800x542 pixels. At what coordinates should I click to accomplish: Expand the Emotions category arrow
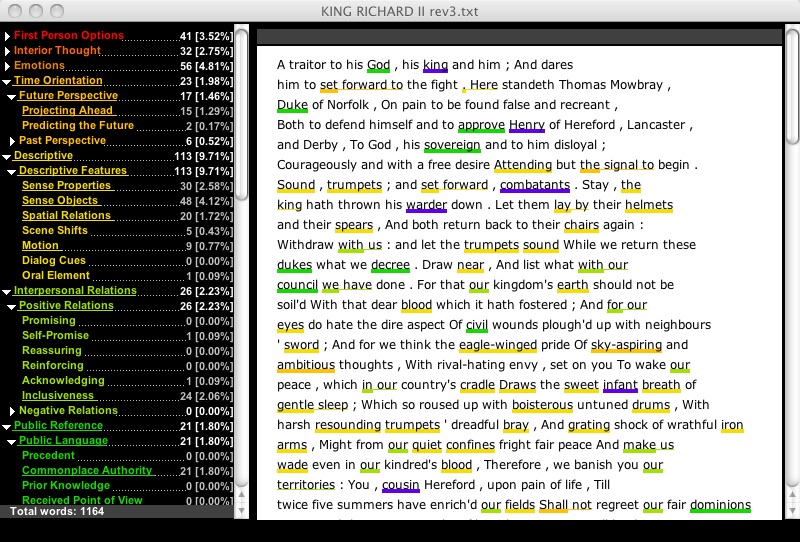coord(7,66)
